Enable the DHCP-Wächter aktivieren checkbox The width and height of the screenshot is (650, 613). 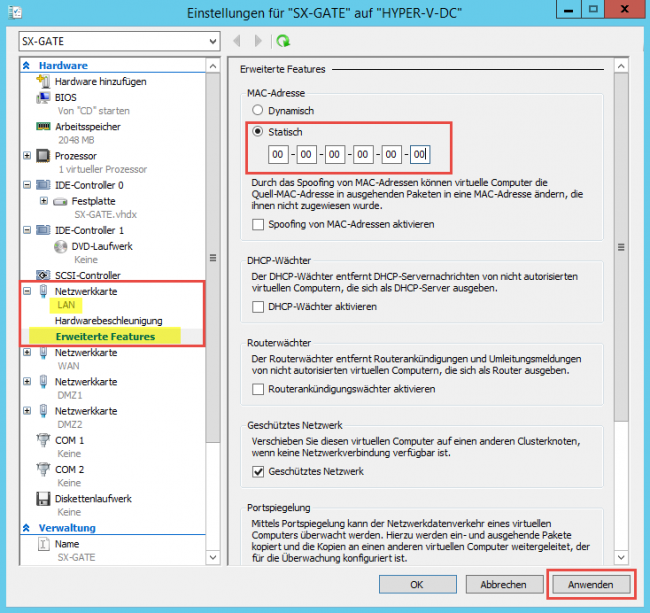pyautogui.click(x=259, y=306)
